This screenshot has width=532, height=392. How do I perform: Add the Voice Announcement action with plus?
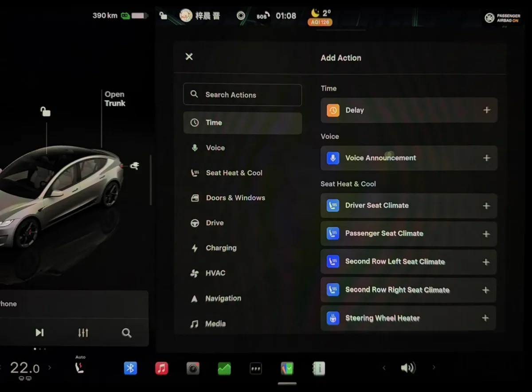[487, 158]
